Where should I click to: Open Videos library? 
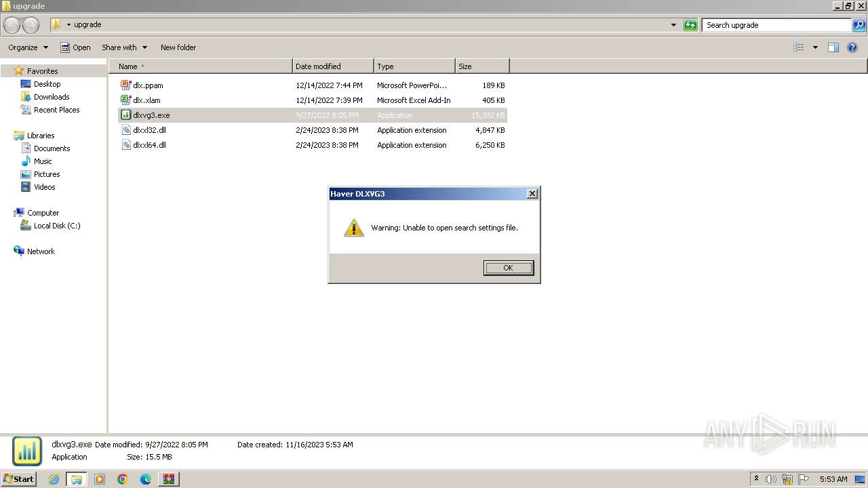(x=44, y=187)
